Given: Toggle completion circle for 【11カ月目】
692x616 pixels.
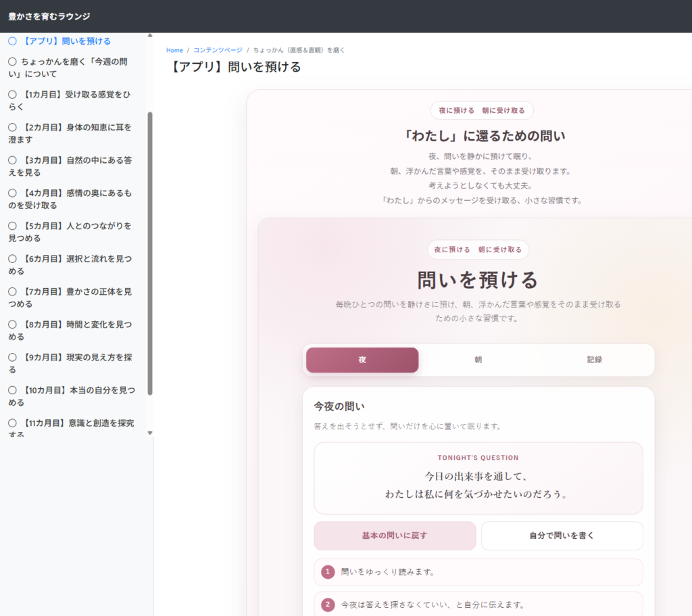Looking at the screenshot, I should (12, 423).
